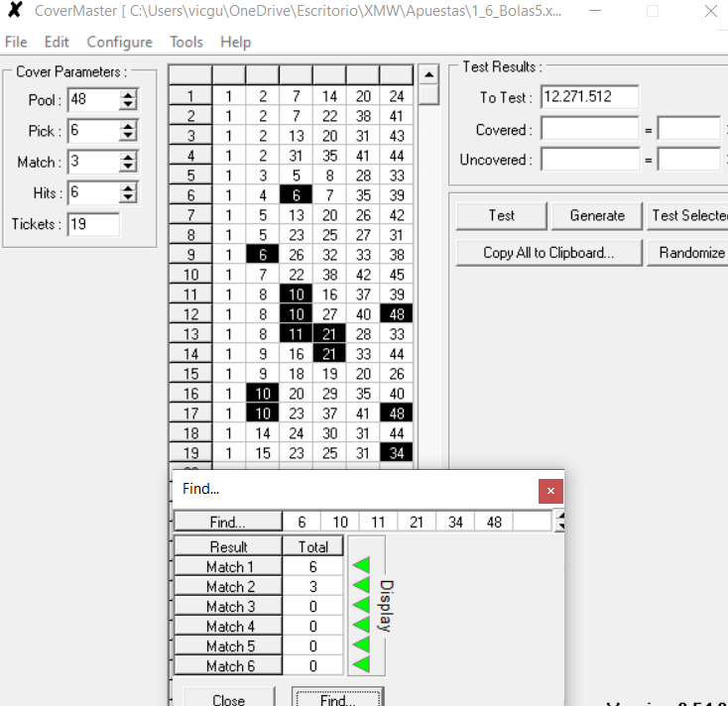The image size is (728, 706).
Task: Show Match 3 results with green arrow
Action: [361, 605]
